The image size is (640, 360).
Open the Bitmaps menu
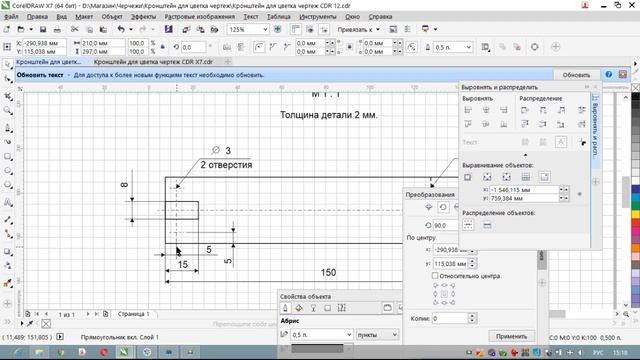200,17
